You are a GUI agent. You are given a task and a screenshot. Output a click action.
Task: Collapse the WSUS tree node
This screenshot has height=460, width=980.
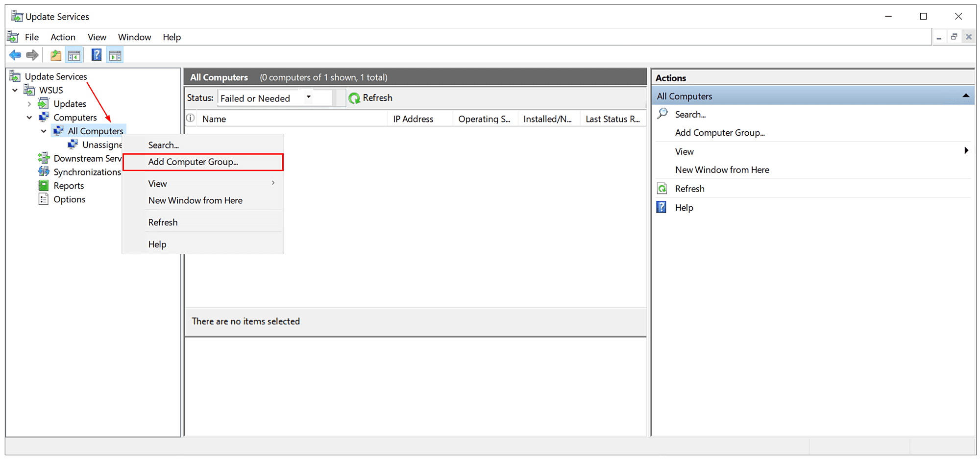(x=15, y=90)
